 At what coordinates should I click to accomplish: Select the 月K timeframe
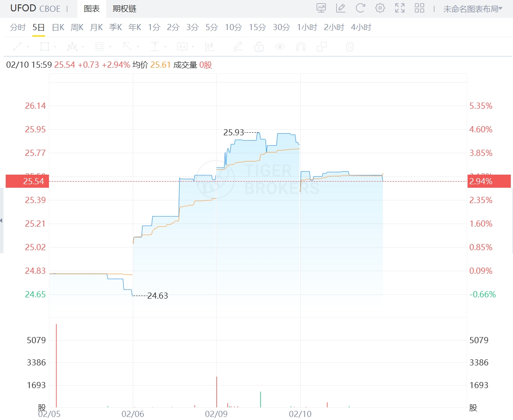pyautogui.click(x=97, y=28)
